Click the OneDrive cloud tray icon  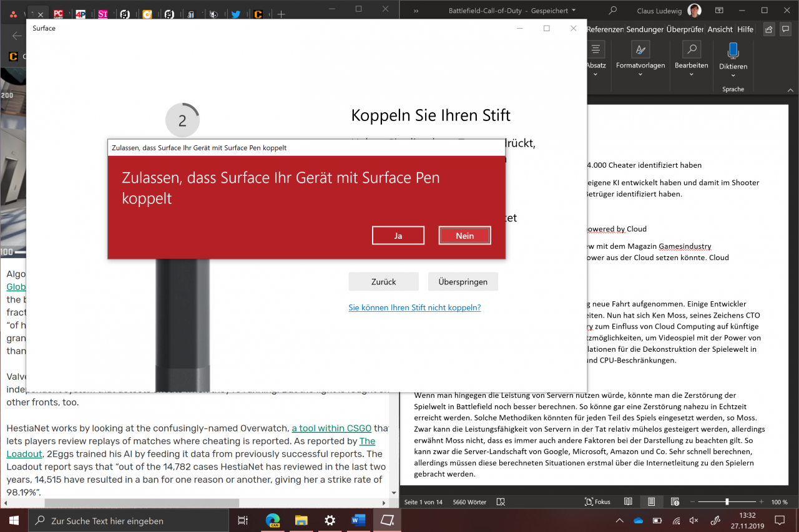[638, 520]
